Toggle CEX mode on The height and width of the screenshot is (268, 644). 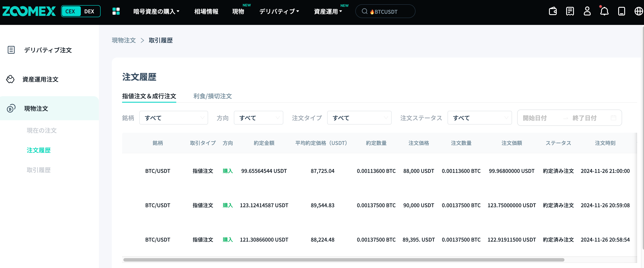(x=71, y=11)
